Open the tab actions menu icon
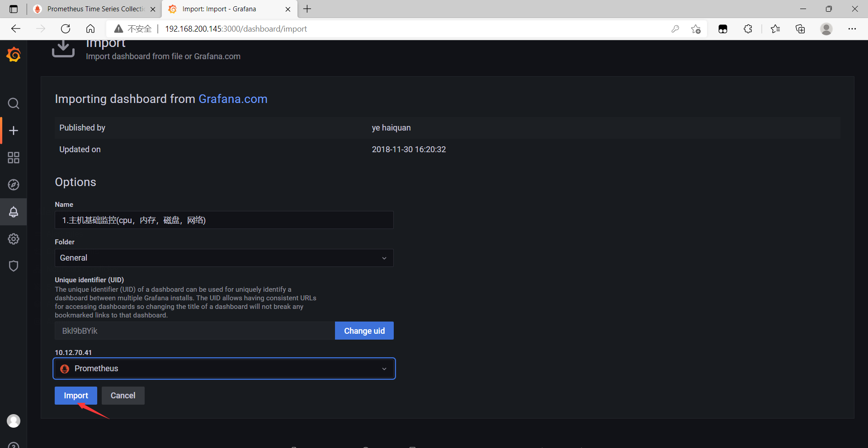This screenshot has height=448, width=868. (14, 9)
